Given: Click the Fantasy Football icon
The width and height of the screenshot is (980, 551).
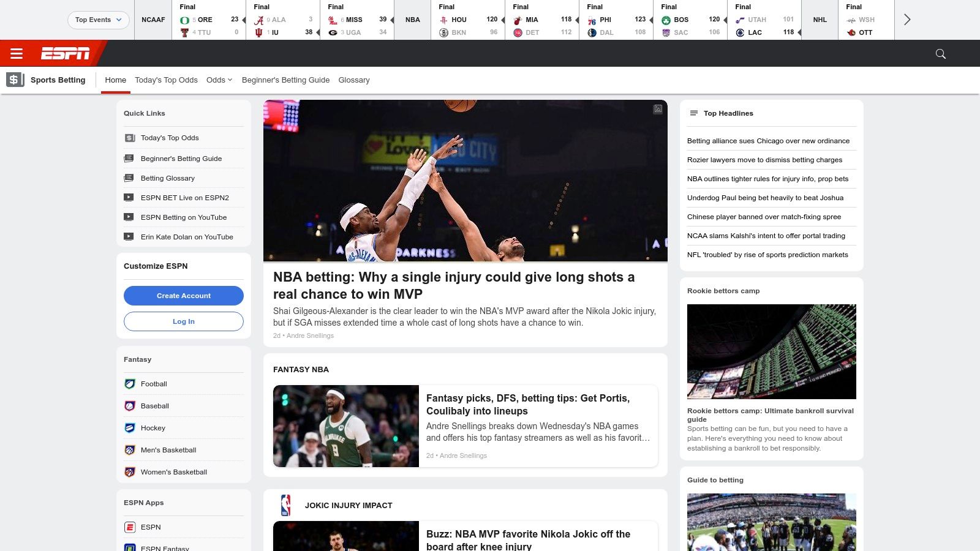Looking at the screenshot, I should pyautogui.click(x=130, y=384).
